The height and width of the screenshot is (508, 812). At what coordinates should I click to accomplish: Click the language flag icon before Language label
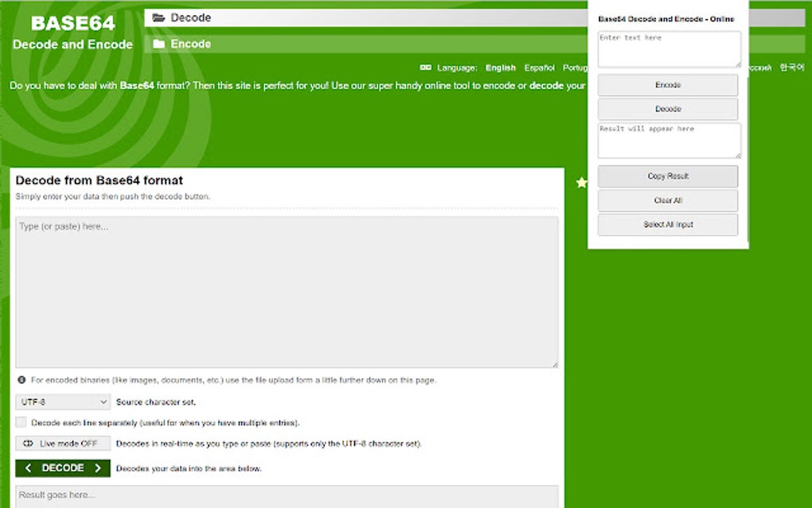pos(425,67)
